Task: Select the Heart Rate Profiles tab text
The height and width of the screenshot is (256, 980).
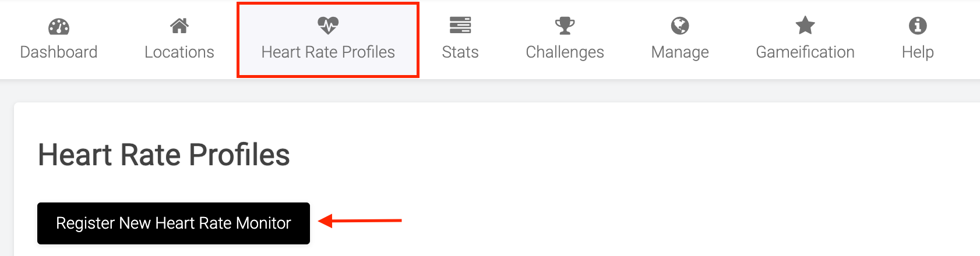Action: pyautogui.click(x=328, y=52)
